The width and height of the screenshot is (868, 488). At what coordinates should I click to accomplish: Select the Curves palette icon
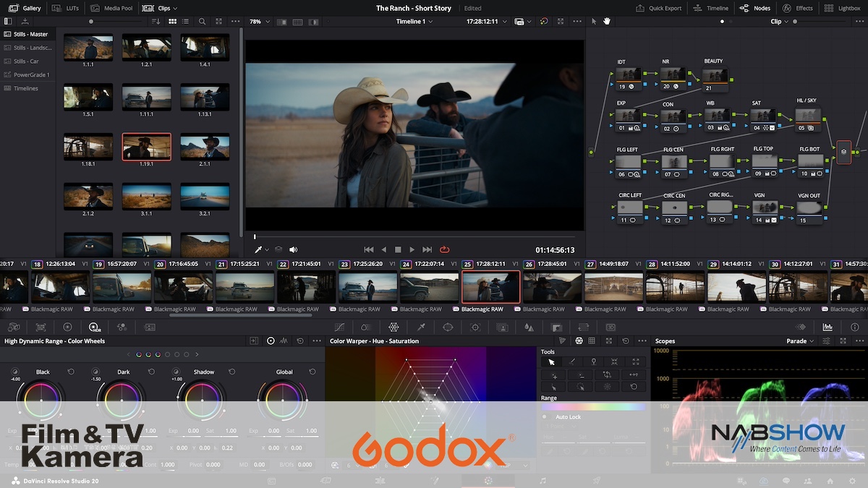pyautogui.click(x=339, y=328)
